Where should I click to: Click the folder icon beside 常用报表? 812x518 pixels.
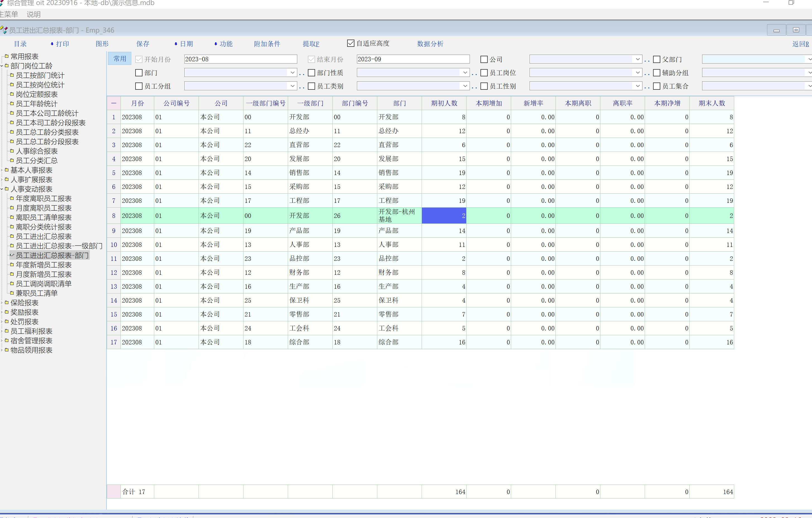(x=6, y=56)
